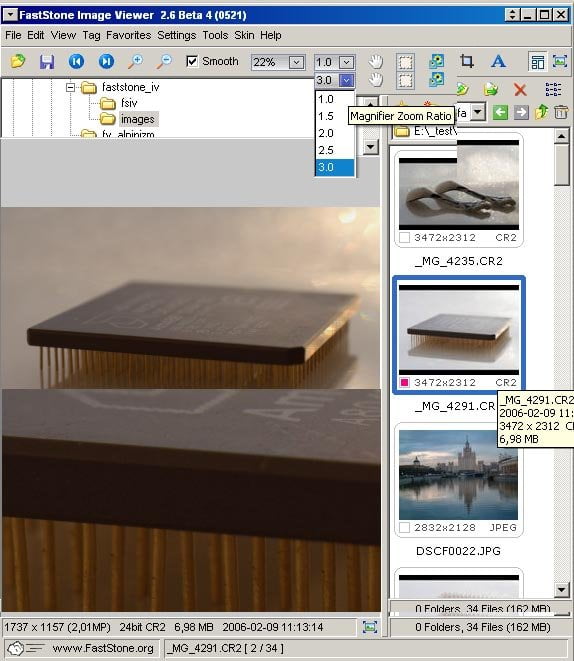The image size is (574, 661).
Task: Click the move-to-folder icon left of red X
Action: [x=491, y=89]
